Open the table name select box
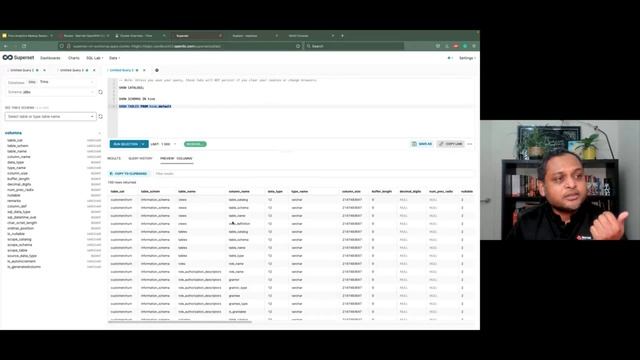 pyautogui.click(x=51, y=117)
